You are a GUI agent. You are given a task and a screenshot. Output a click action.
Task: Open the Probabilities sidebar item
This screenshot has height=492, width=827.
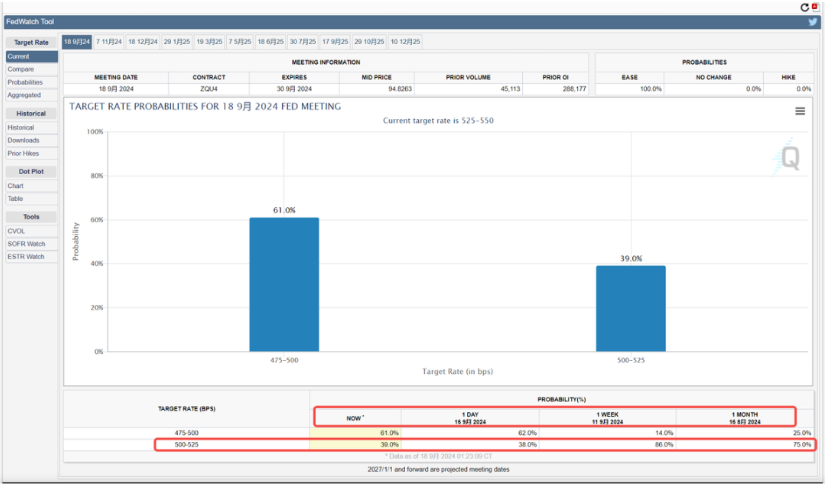32,82
